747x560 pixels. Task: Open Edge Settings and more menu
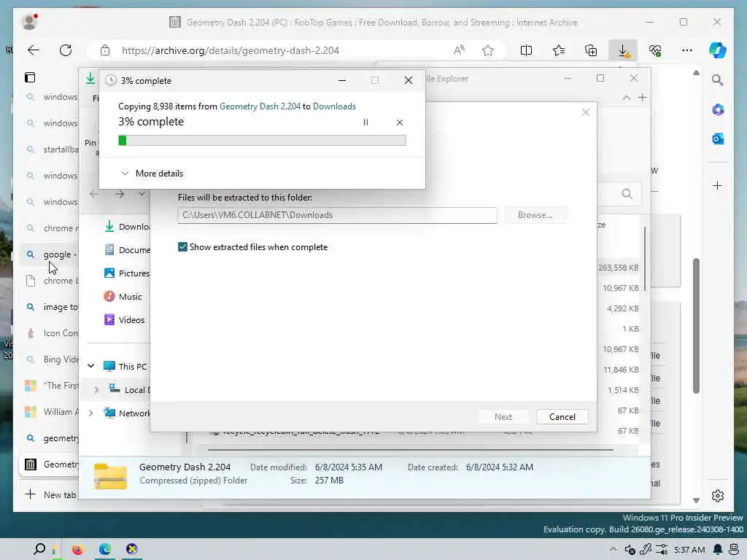point(687,50)
